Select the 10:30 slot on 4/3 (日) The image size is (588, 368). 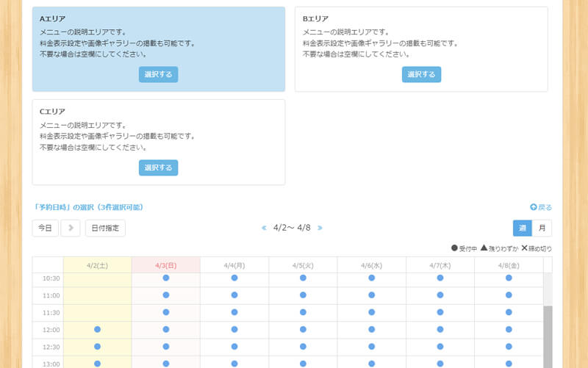pyautogui.click(x=165, y=278)
